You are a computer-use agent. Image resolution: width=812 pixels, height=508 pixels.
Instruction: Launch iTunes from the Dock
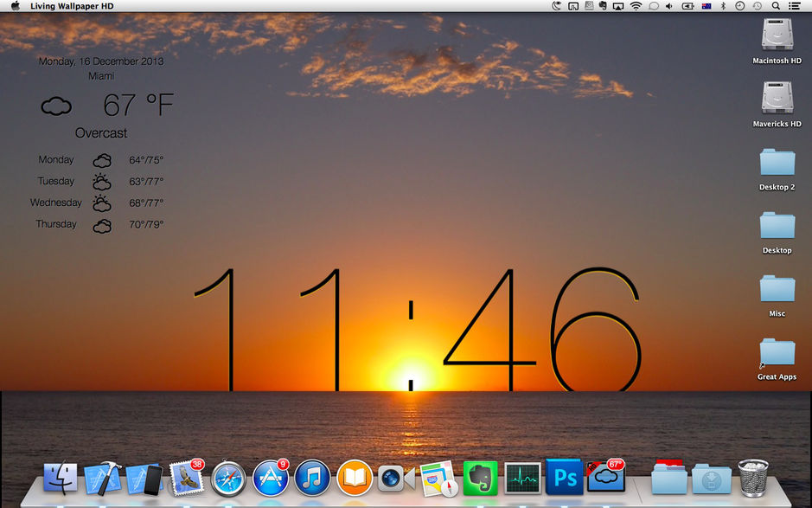click(x=311, y=476)
